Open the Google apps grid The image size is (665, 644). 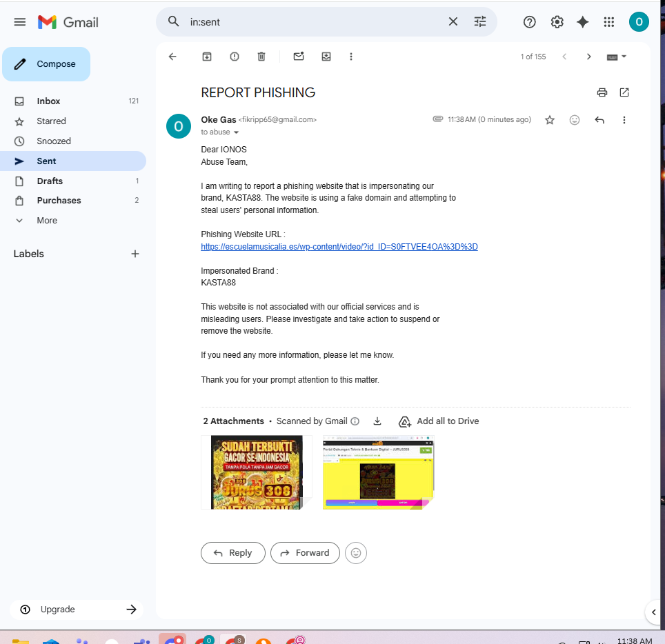tap(609, 22)
